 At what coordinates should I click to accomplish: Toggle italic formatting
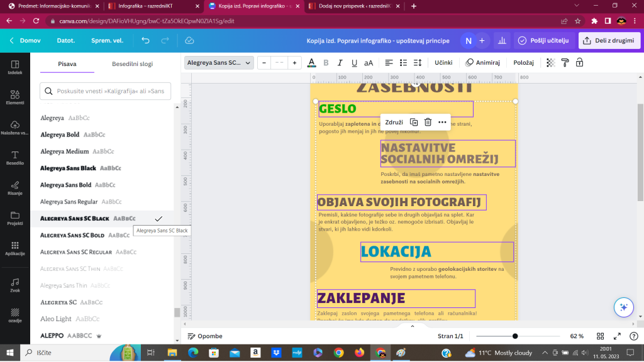340,63
